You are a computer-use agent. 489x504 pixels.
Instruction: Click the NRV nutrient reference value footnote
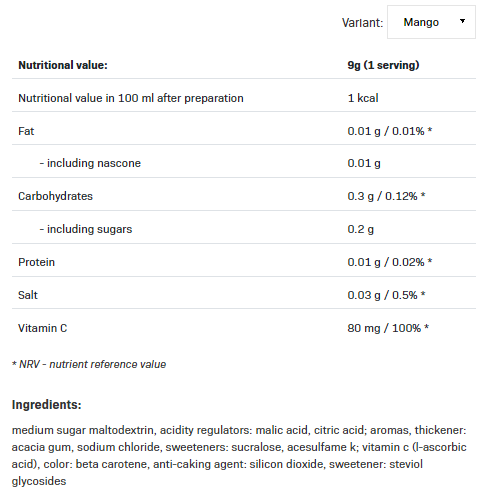point(89,364)
